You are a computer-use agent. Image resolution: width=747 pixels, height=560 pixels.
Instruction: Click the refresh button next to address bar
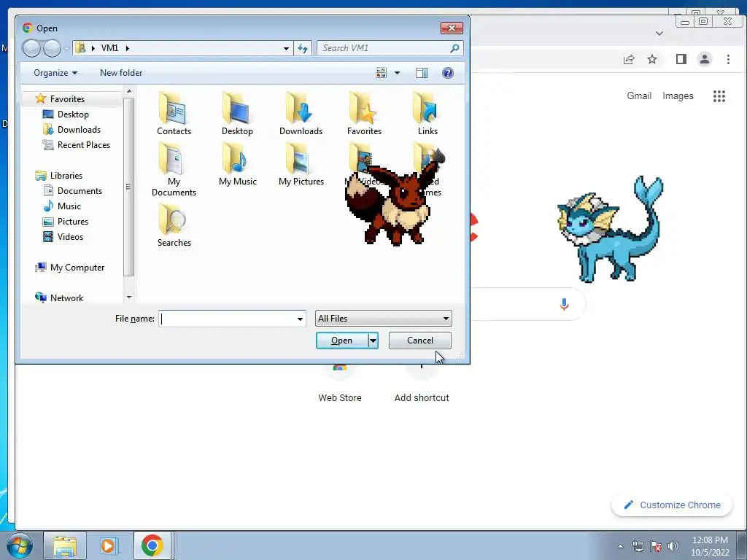click(x=303, y=48)
